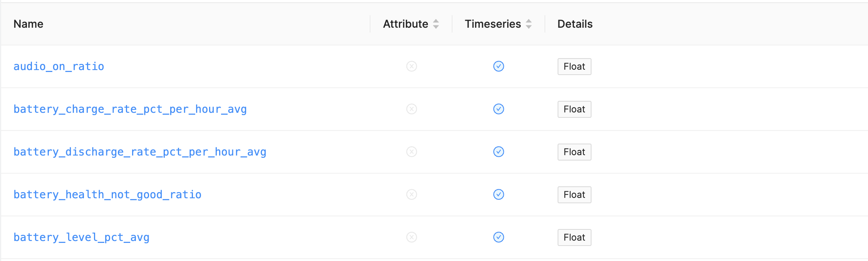Viewport: 868px width, 261px height.
Task: Click the Name column header
Action: tap(28, 24)
